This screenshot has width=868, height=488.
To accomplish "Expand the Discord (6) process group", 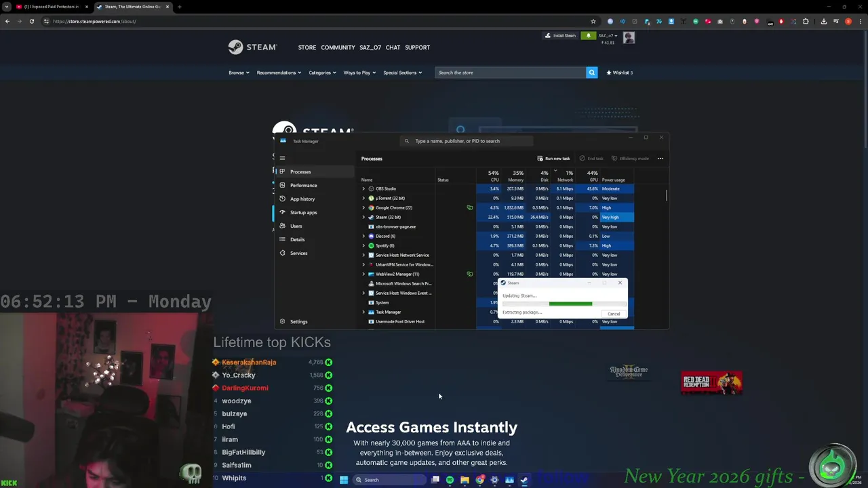I will [363, 236].
